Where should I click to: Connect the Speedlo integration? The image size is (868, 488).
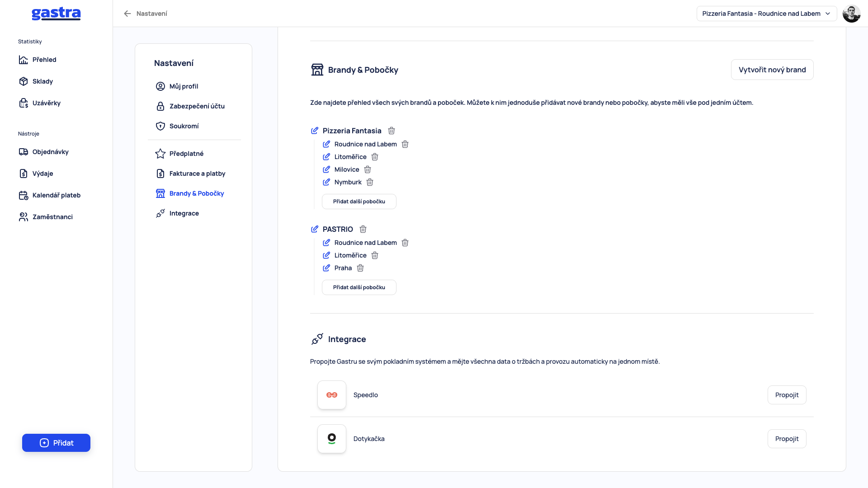coord(787,395)
